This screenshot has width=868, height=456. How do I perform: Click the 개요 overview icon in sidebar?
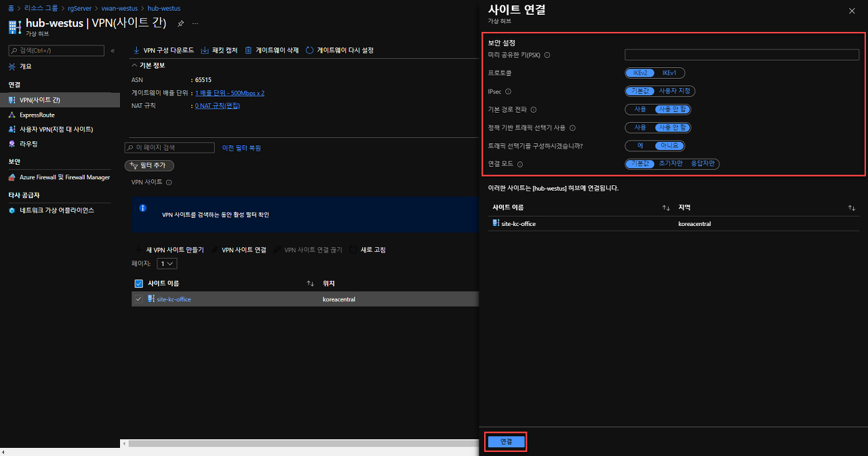click(12, 66)
